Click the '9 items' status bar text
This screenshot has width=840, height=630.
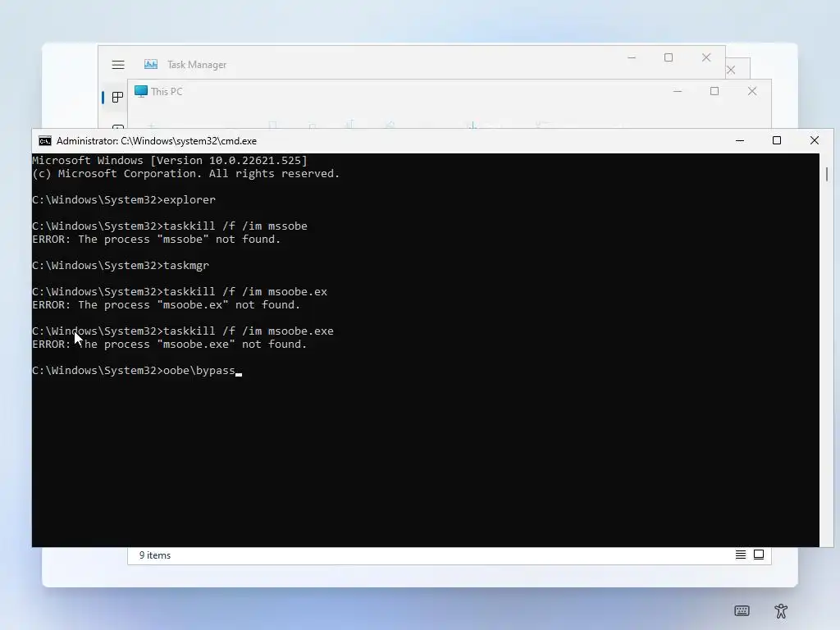(155, 555)
